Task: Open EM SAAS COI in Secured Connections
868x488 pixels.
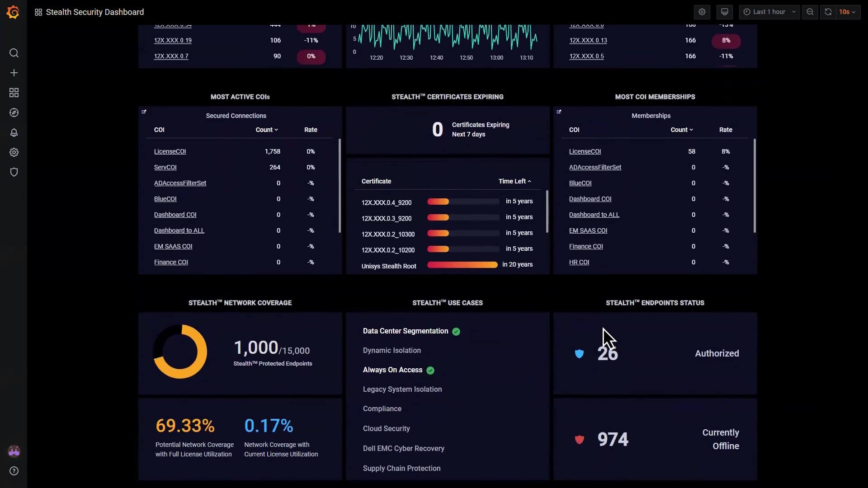Action: click(x=173, y=247)
